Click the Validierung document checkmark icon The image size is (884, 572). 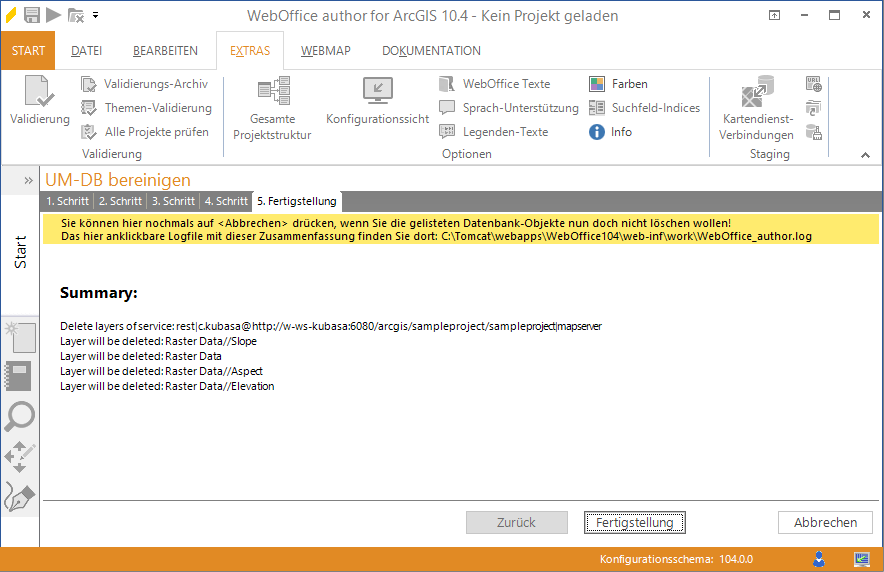(x=39, y=91)
